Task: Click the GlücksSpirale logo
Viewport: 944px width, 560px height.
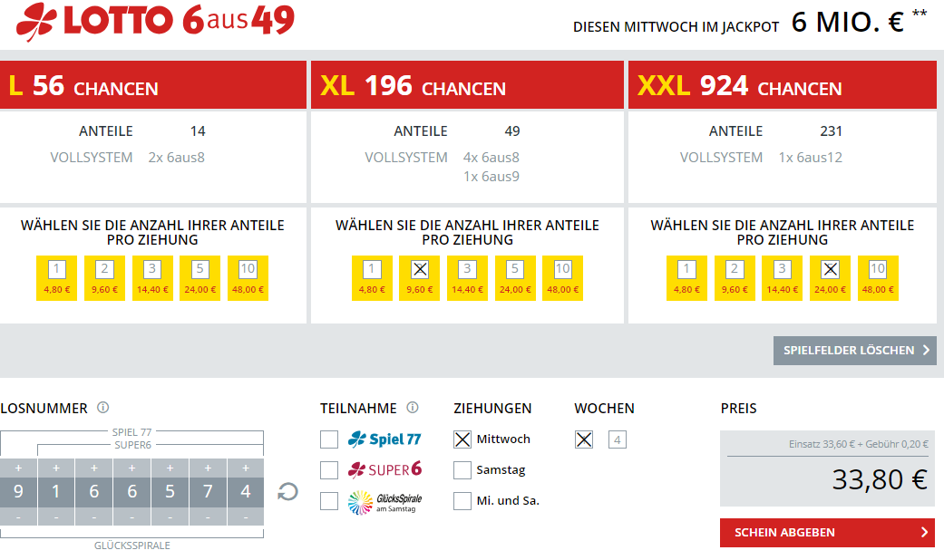Action: [384, 502]
